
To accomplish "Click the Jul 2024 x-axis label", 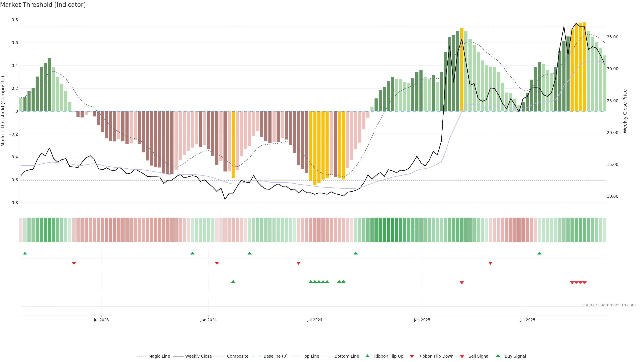I will coord(314,320).
